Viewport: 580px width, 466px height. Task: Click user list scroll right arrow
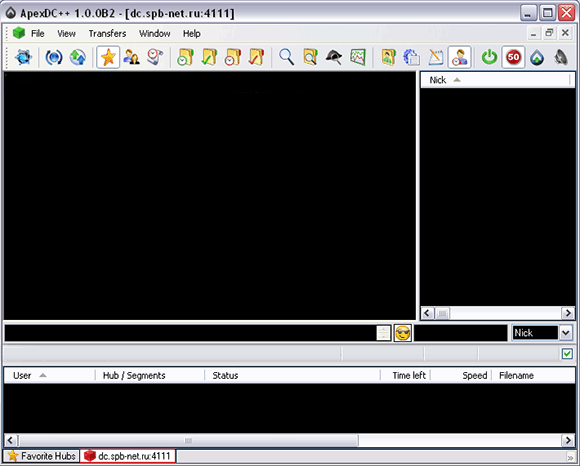click(568, 313)
